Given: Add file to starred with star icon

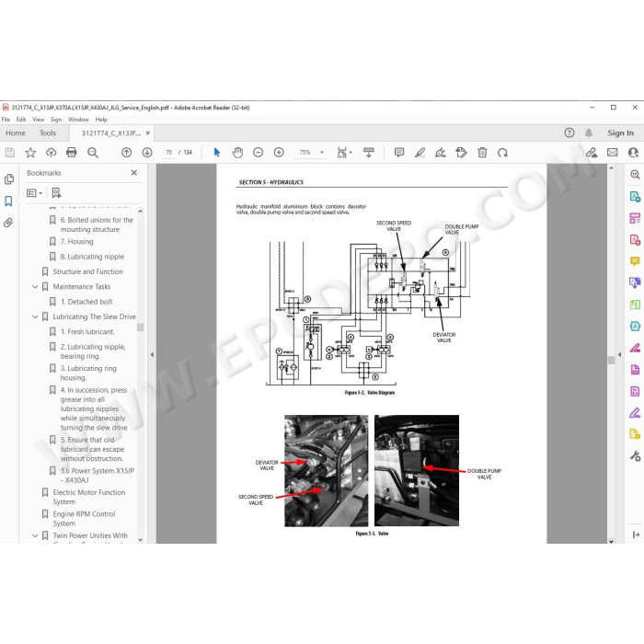Looking at the screenshot, I should pos(30,153).
